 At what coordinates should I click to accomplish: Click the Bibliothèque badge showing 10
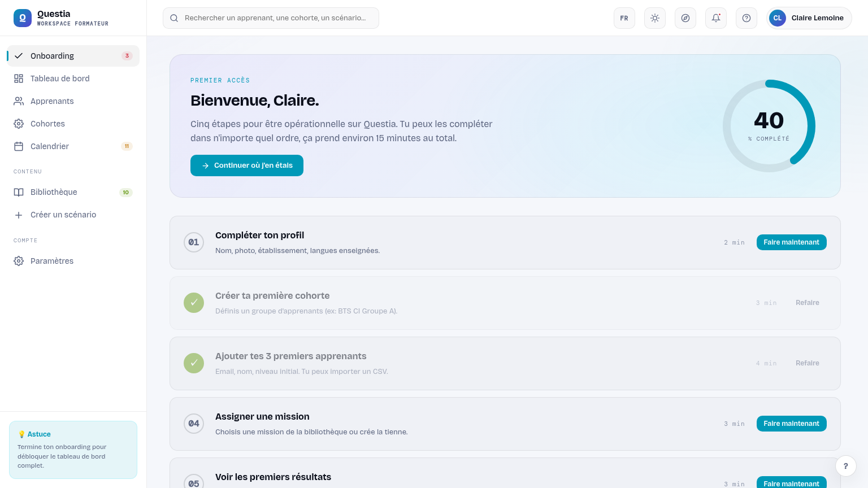tap(126, 193)
